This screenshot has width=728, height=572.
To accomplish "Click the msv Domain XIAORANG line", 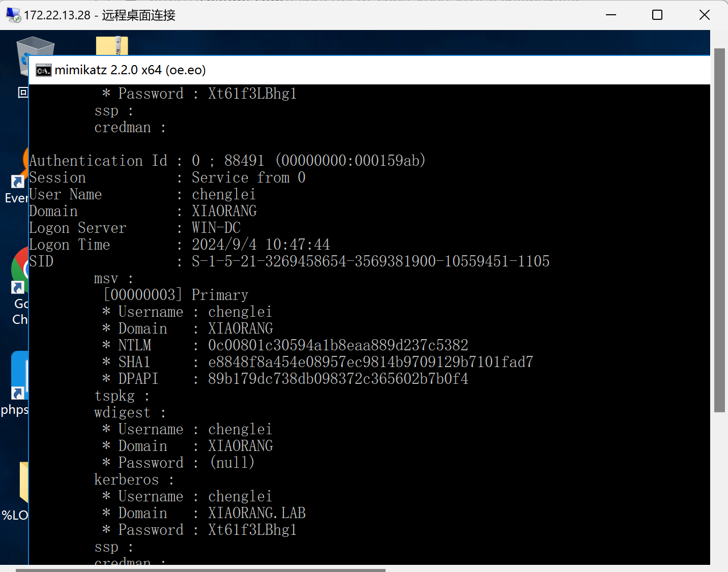I will tap(187, 328).
